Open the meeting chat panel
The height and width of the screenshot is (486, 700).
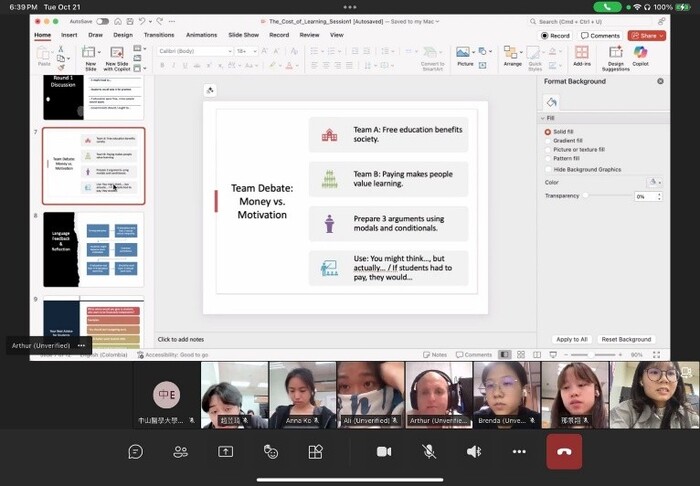click(135, 452)
